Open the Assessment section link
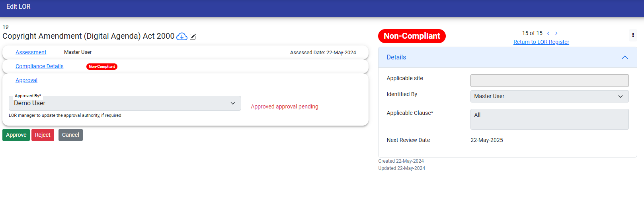 (x=31, y=52)
